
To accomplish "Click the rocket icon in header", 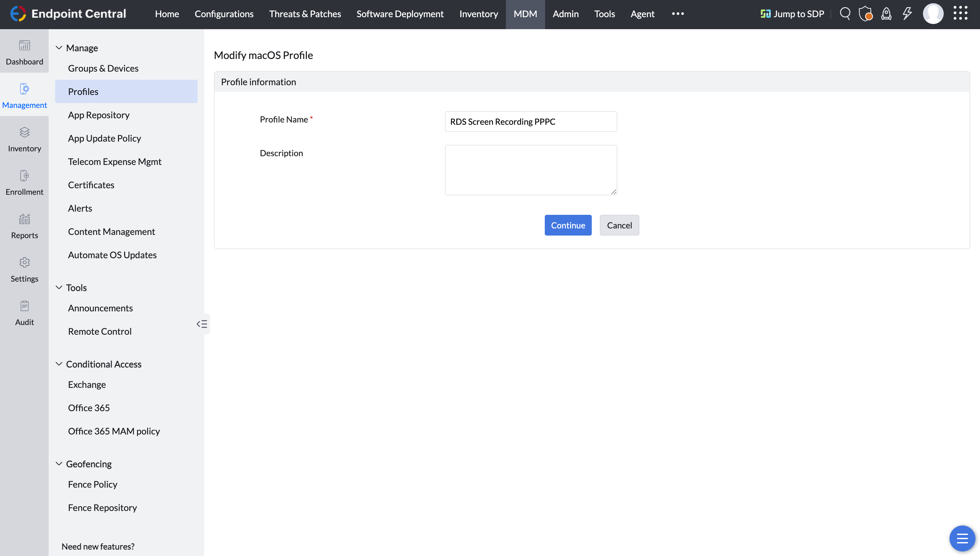I will [x=886, y=14].
